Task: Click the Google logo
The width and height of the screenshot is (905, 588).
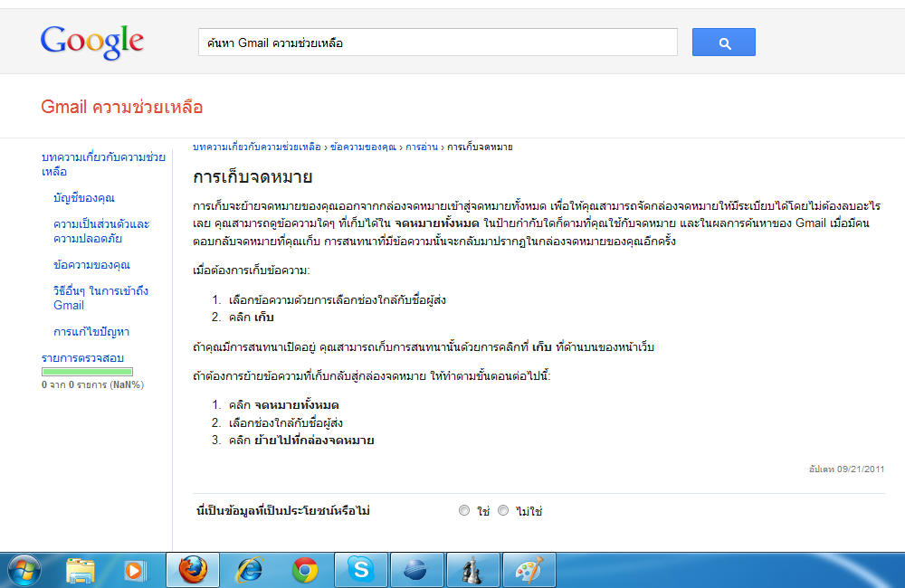Action: coord(92,43)
